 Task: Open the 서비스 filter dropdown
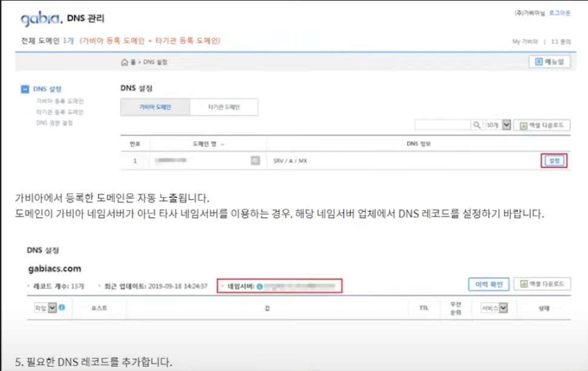(x=494, y=308)
